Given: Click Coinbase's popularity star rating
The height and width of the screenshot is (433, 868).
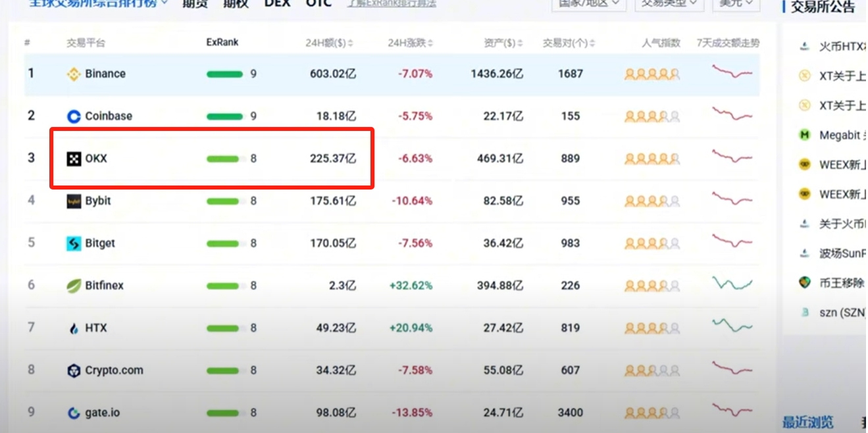Looking at the screenshot, I should click(652, 116).
